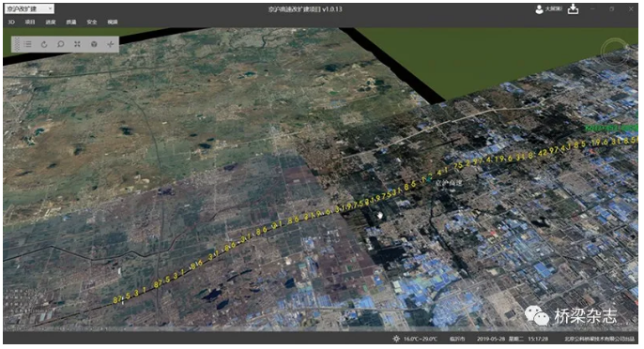
Task: Click the sun weather icon in the status bar
Action: tap(396, 339)
